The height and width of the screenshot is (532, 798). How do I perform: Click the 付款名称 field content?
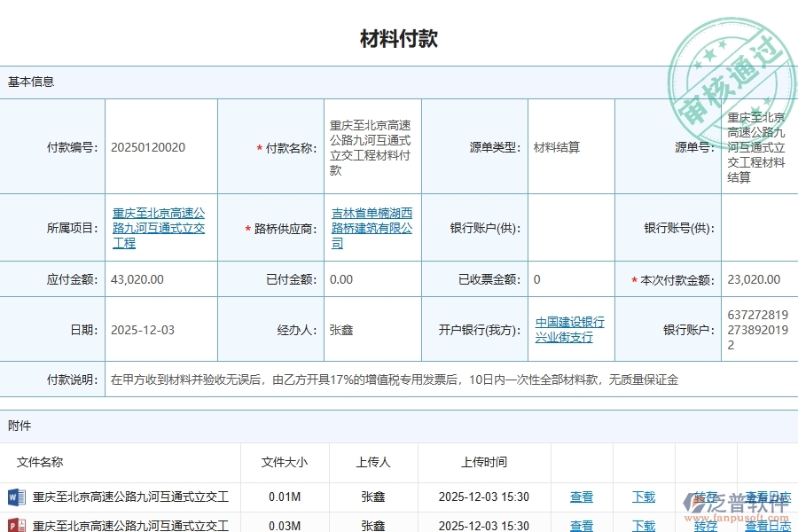pyautogui.click(x=372, y=148)
